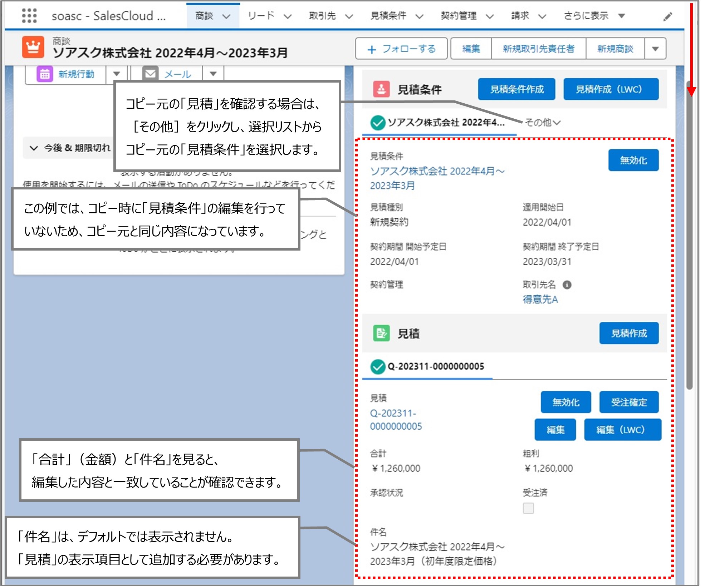The image size is (725, 588).
Task: Switch to the 商談 navigation tab
Action: coord(204,16)
